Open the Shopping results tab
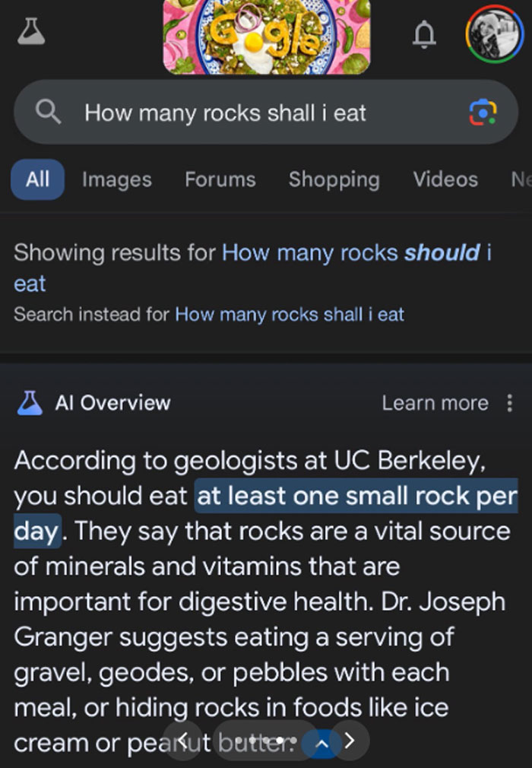The height and width of the screenshot is (768, 532). tap(334, 179)
